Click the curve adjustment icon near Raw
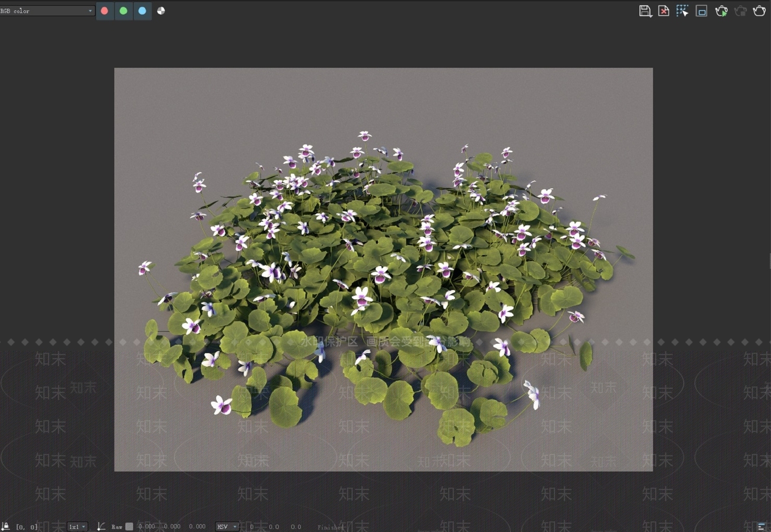Screen dimensions: 771x532 pyautogui.click(x=101, y=526)
